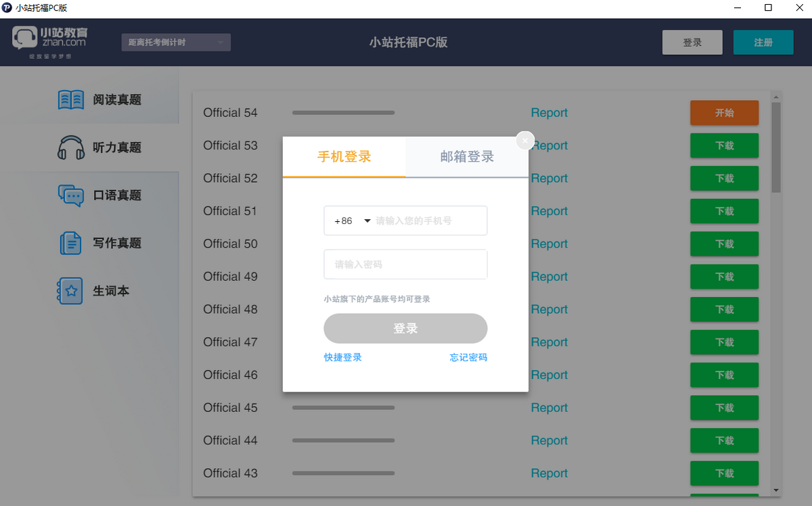Close the login dialog with X icon

point(525,141)
